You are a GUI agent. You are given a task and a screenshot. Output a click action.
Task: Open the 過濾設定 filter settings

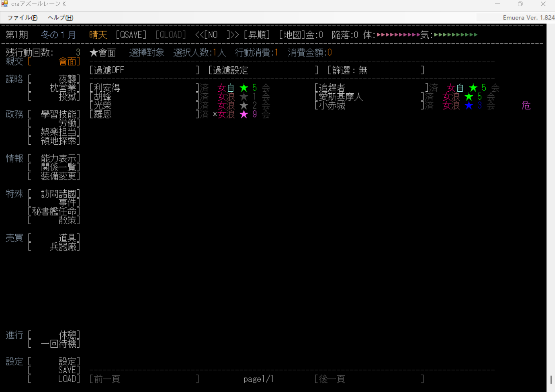point(263,70)
